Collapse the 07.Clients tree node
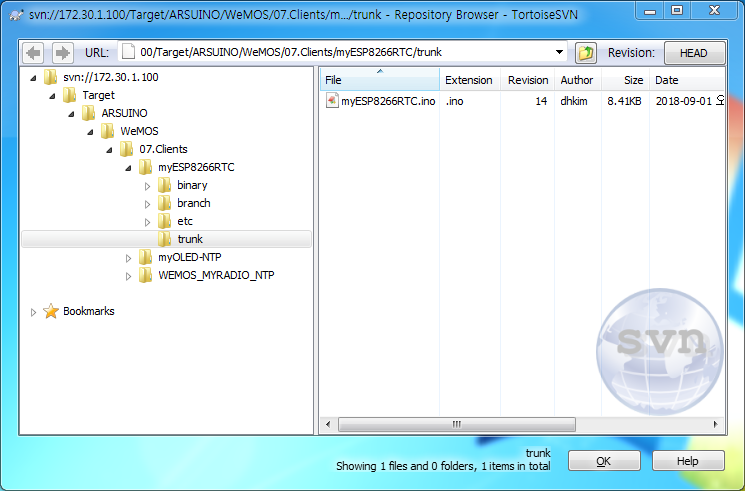The width and height of the screenshot is (745, 491). [109, 150]
